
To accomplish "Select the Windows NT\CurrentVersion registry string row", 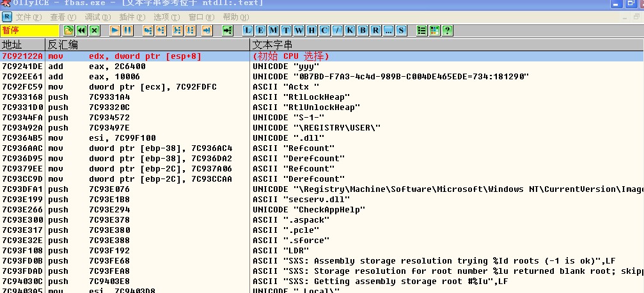I will tap(322, 189).
